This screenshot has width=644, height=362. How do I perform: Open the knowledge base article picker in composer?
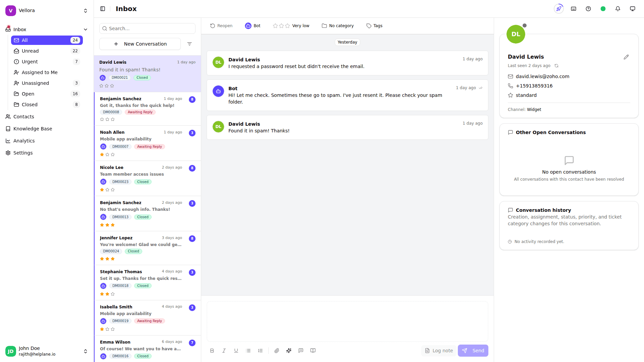pos(313,350)
